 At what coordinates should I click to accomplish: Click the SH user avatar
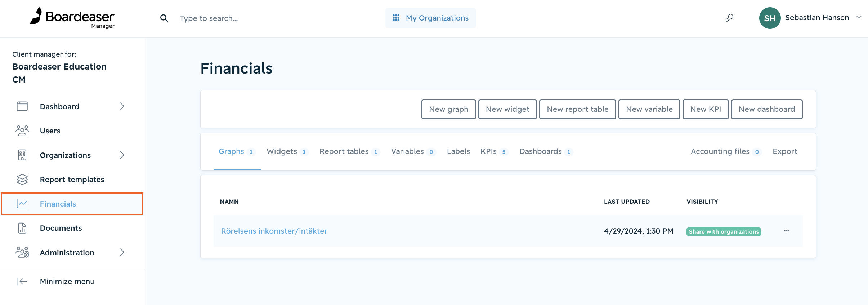click(x=770, y=18)
